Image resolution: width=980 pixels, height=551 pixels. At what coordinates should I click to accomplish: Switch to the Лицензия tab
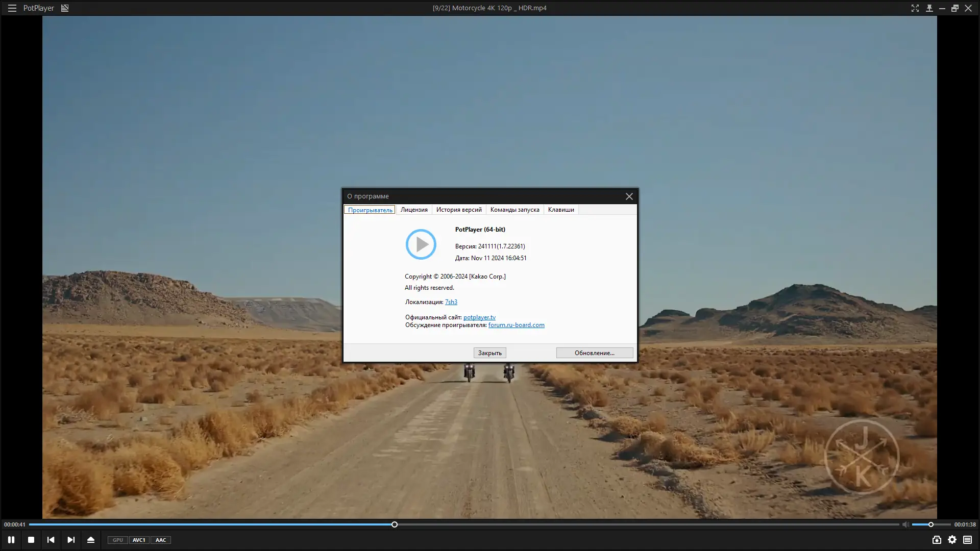(x=414, y=210)
